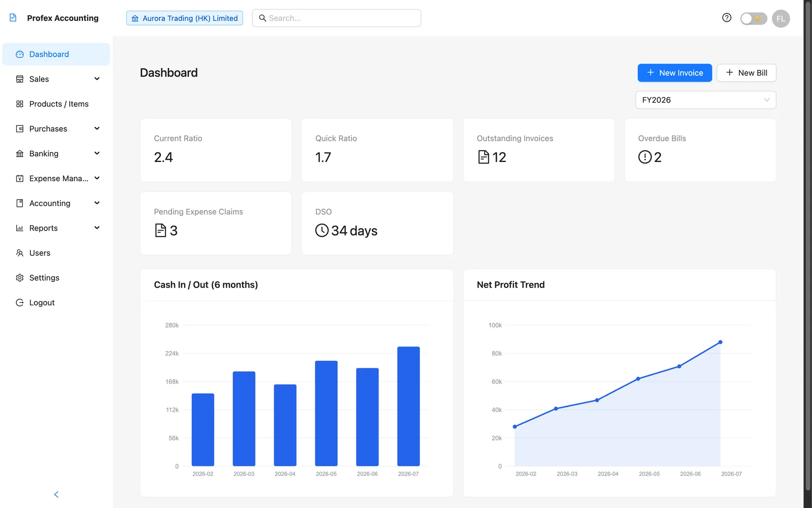Expand the Expense Management chevron
This screenshot has height=508, width=812.
pos(97,178)
